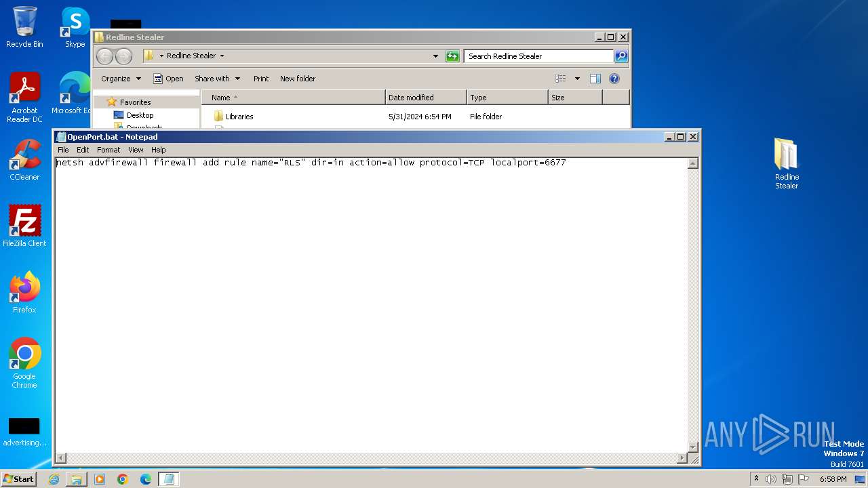Click the Open button in Explorer toolbar

pos(168,79)
